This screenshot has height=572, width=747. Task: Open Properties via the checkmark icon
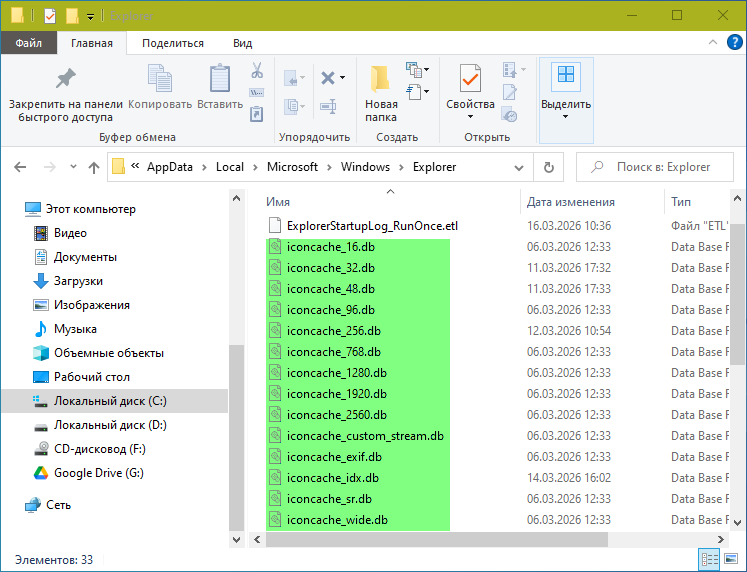[470, 80]
